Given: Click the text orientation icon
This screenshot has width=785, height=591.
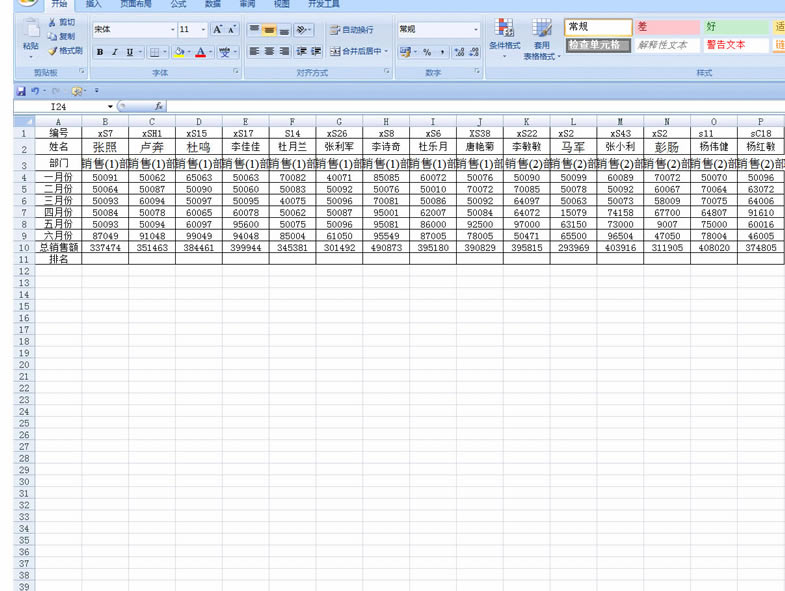Looking at the screenshot, I should pos(301,30).
